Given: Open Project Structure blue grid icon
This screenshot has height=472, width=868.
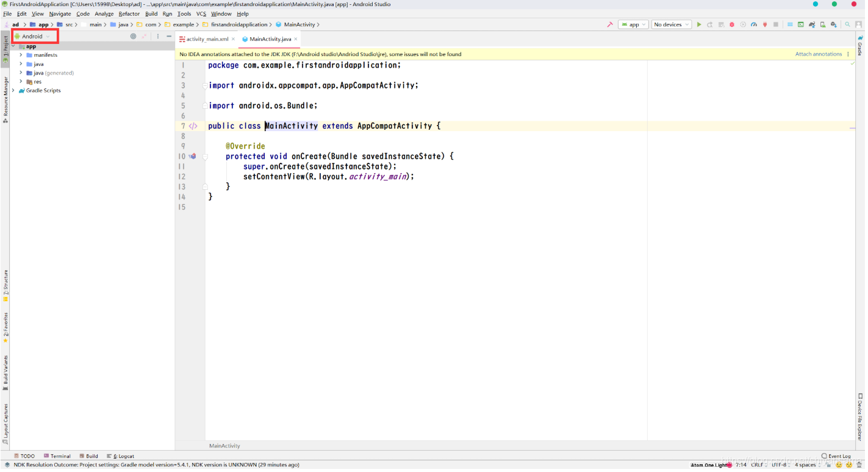Looking at the screenshot, I should coord(790,24).
